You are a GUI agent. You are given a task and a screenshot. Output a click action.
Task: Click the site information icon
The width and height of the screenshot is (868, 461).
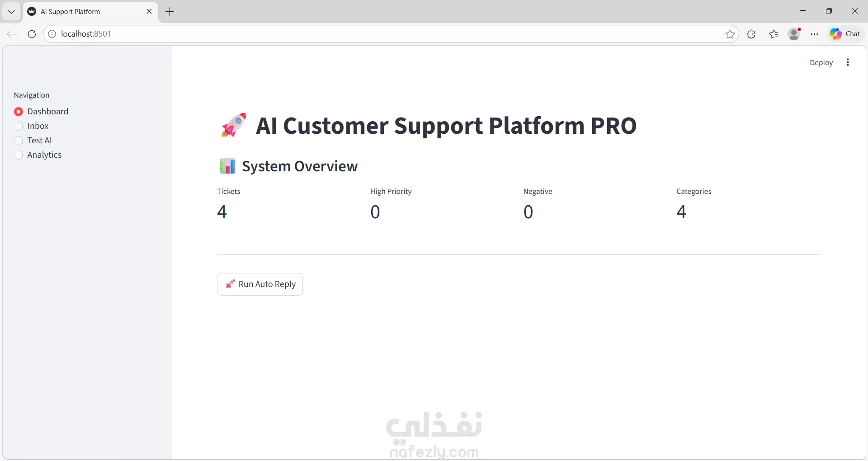pos(52,34)
